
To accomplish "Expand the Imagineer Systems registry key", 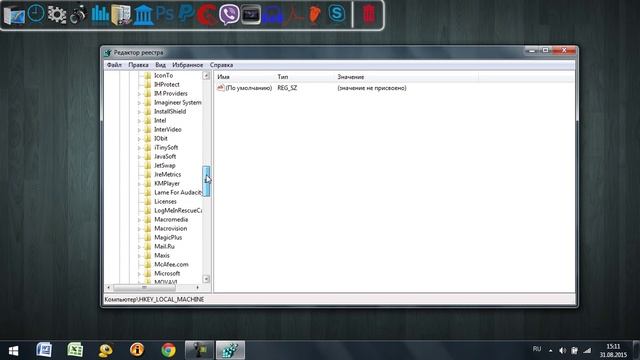I will point(139,103).
